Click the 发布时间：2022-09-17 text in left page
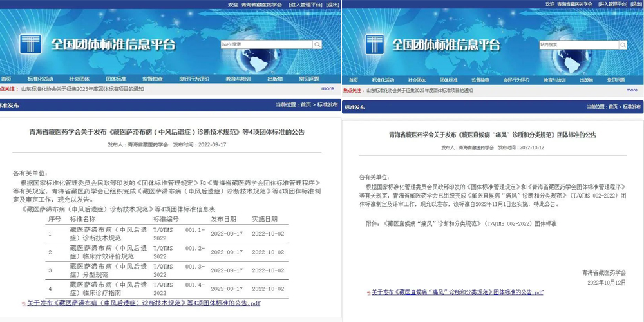The image size is (644, 322). [x=200, y=144]
